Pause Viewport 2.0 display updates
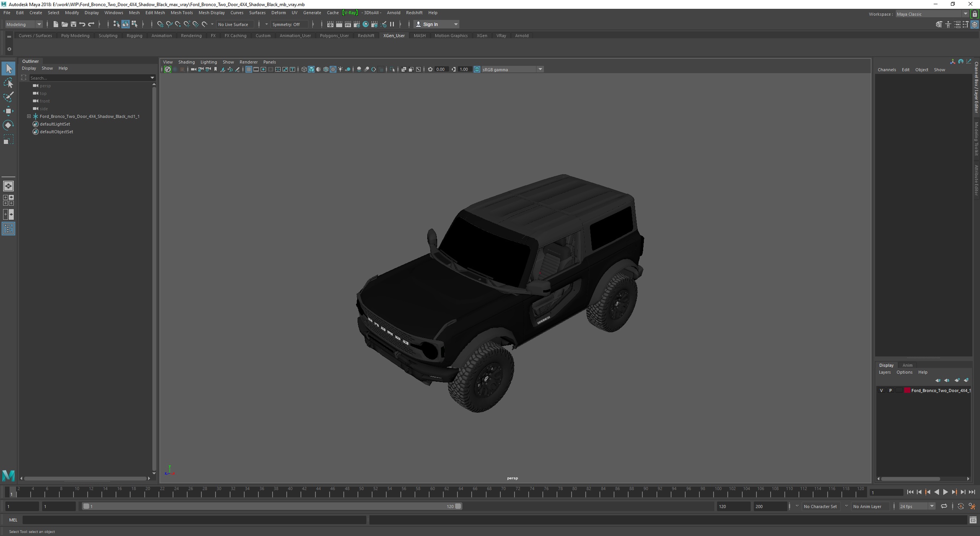Screen dimensions: 980x536 tap(392, 24)
